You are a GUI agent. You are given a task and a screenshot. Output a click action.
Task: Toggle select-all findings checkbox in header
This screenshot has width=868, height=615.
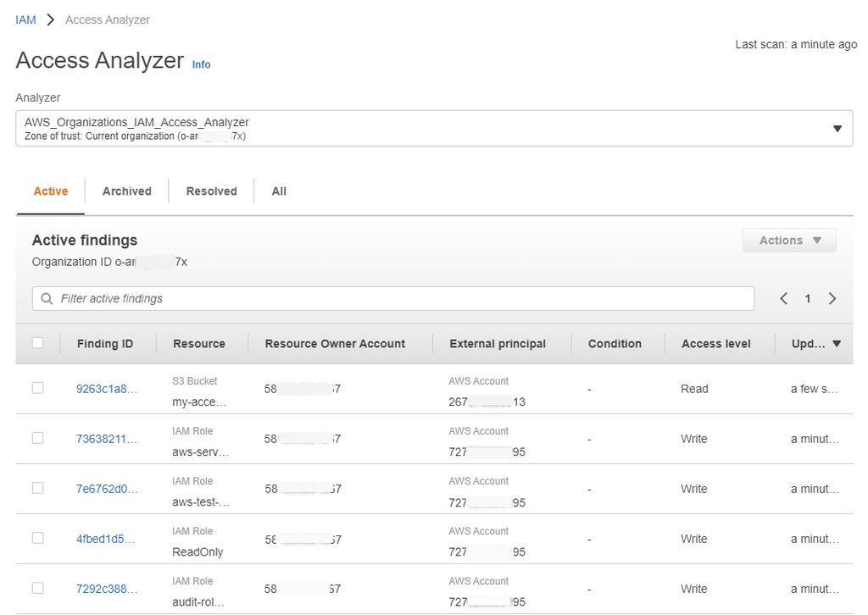click(37, 343)
